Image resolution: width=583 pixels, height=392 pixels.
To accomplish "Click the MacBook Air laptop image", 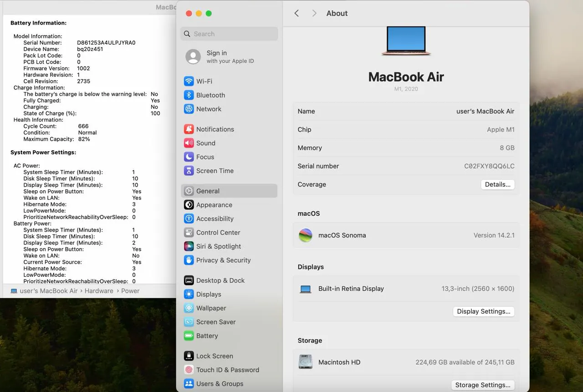I will (406, 41).
